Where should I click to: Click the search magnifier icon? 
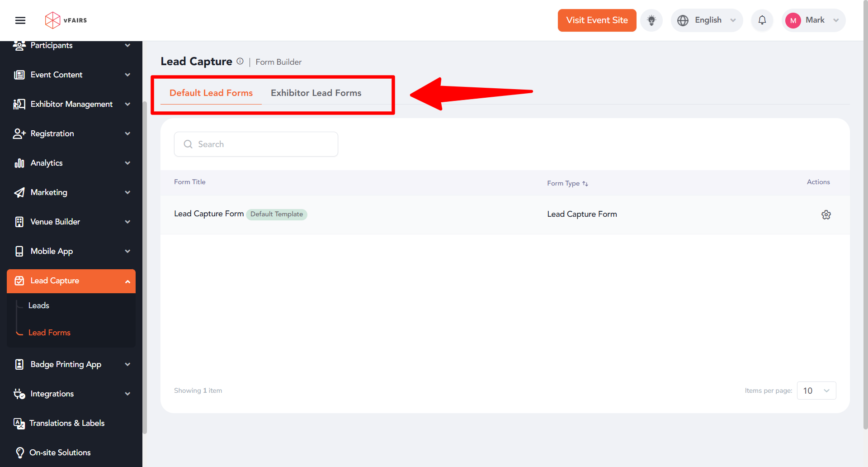(188, 144)
